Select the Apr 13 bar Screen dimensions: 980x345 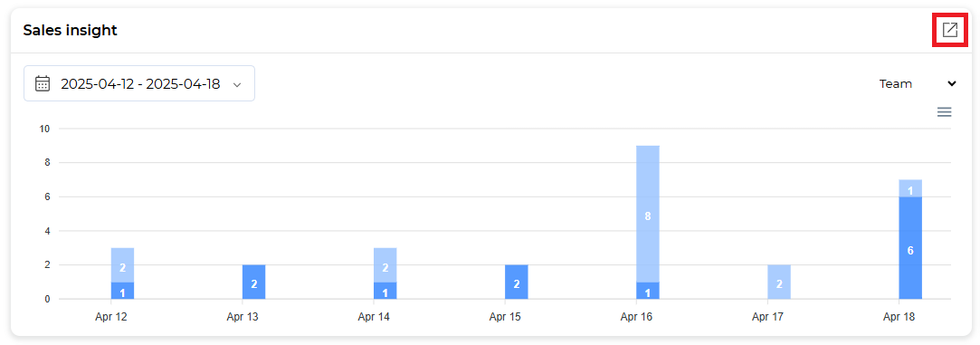pos(253,282)
